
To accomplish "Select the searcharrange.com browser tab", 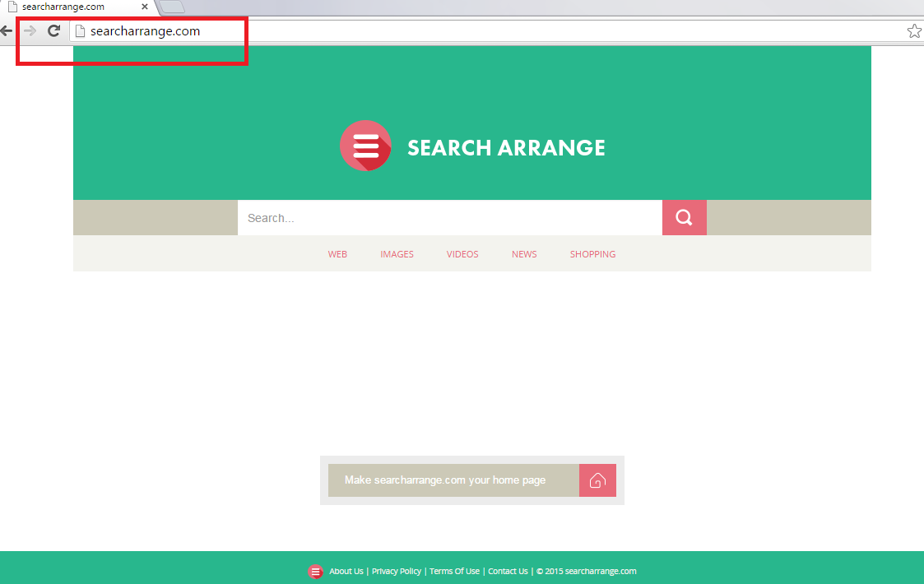I will click(x=80, y=7).
